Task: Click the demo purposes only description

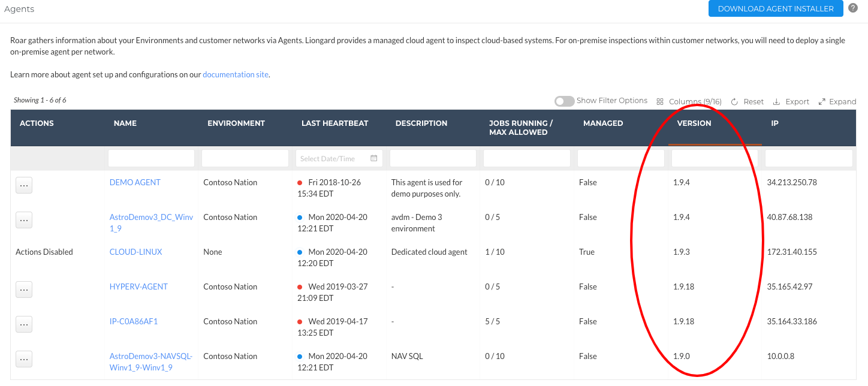Action: pos(427,188)
